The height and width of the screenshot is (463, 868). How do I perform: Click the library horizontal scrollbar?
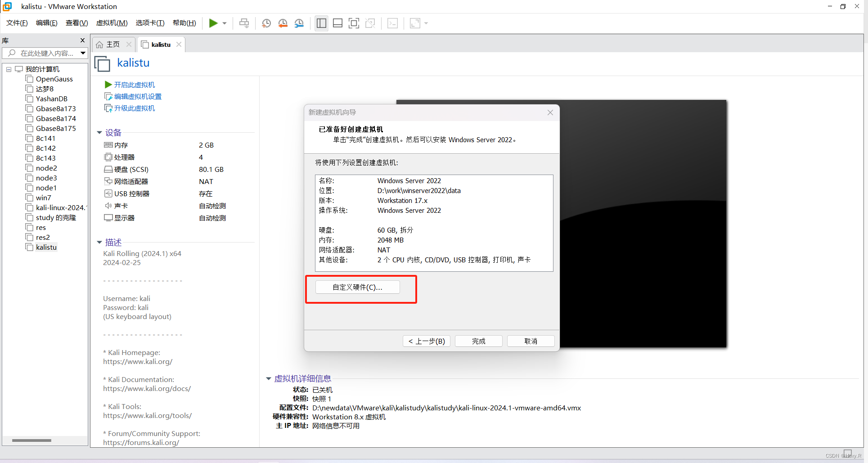tap(31, 441)
